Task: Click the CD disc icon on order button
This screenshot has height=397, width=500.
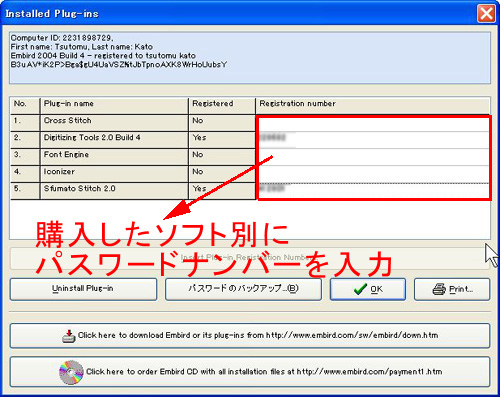Action: point(71,372)
